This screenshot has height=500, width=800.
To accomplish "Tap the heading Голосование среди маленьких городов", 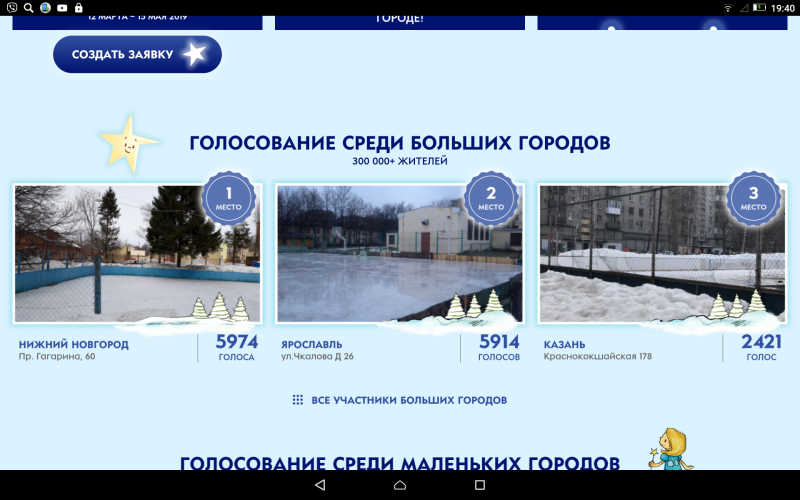I will [x=400, y=463].
